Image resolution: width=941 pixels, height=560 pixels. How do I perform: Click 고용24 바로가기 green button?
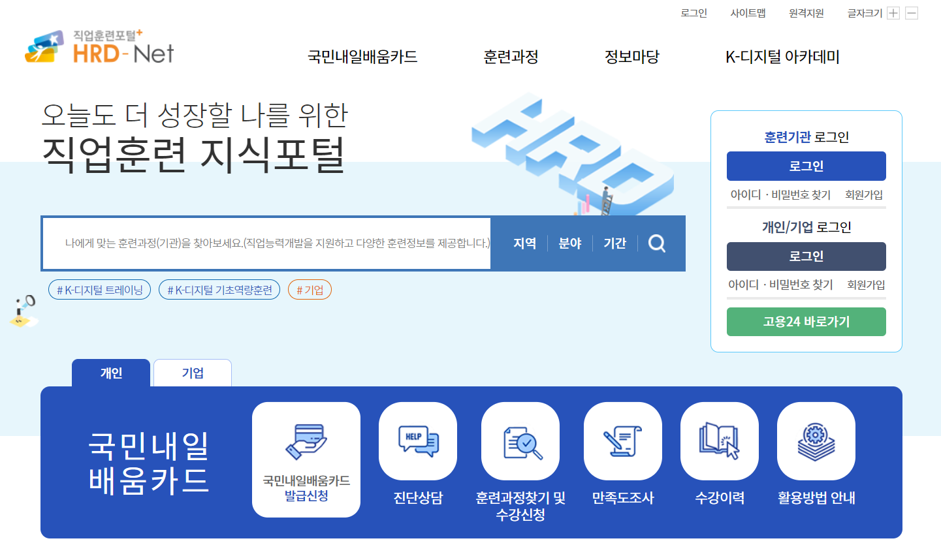point(806,322)
